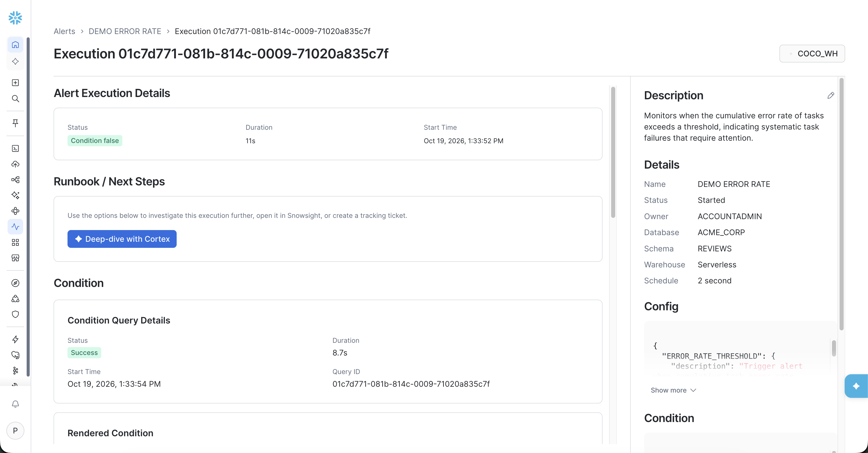Screen dimensions: 868x453
Task: Open the user profile avatar P
Action: click(x=15, y=430)
